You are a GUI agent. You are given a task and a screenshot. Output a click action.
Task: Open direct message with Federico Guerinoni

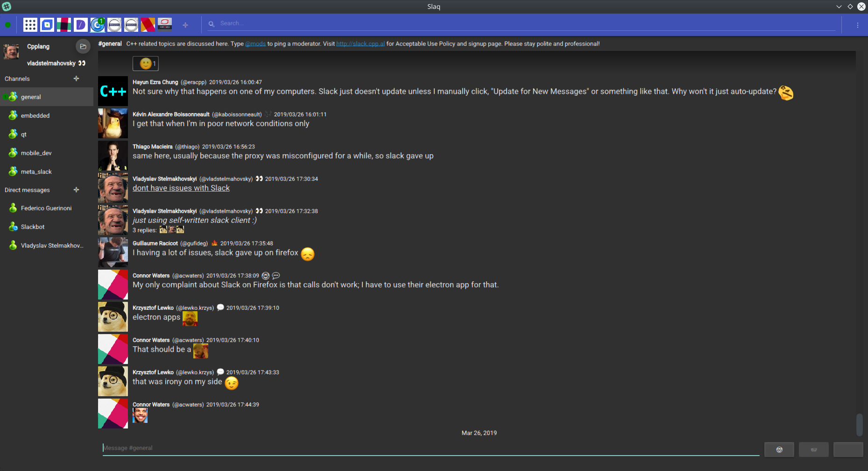coord(47,208)
